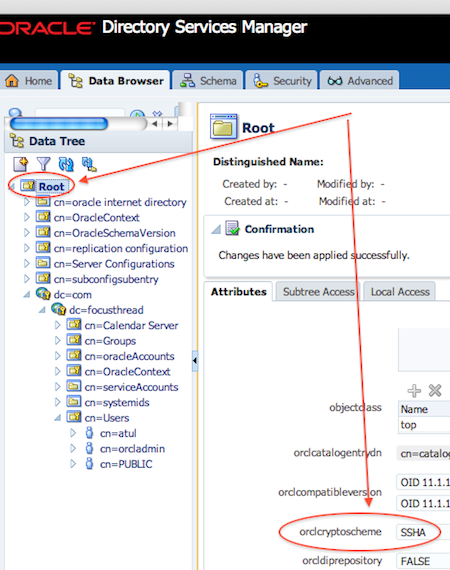Click the cn=atul user icon
The width and height of the screenshot is (450, 570).
click(x=89, y=433)
